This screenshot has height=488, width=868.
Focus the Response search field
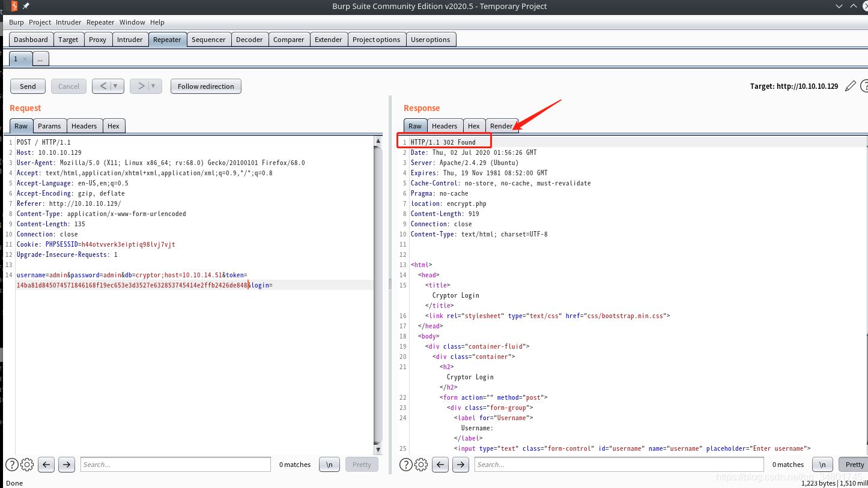click(619, 465)
